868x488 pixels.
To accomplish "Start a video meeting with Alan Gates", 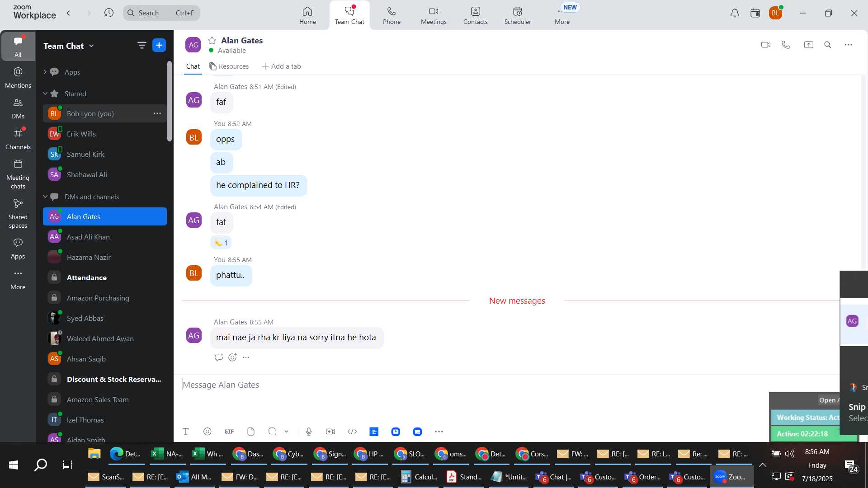I will click(765, 45).
